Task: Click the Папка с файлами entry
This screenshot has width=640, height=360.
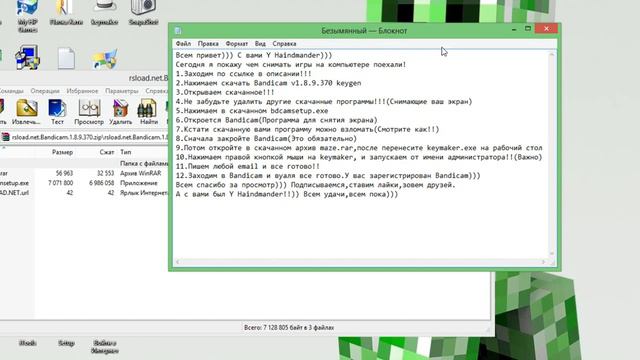Action: (x=144, y=164)
